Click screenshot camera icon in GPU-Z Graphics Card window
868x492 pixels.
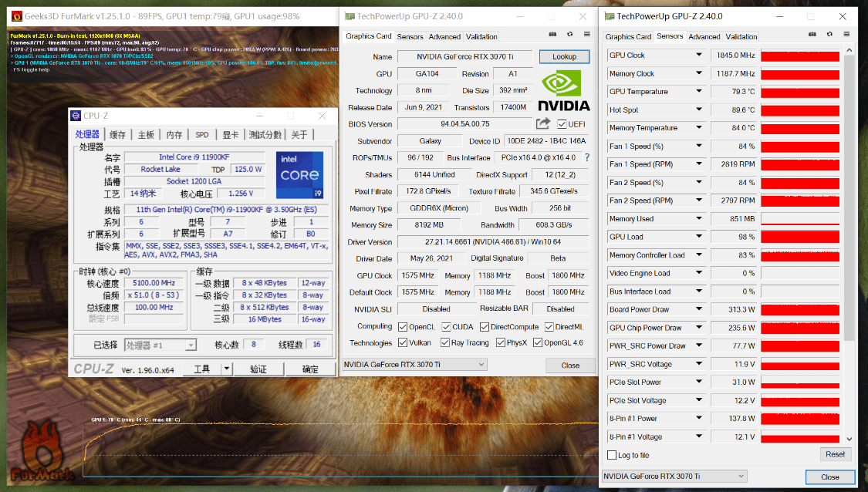(x=552, y=34)
